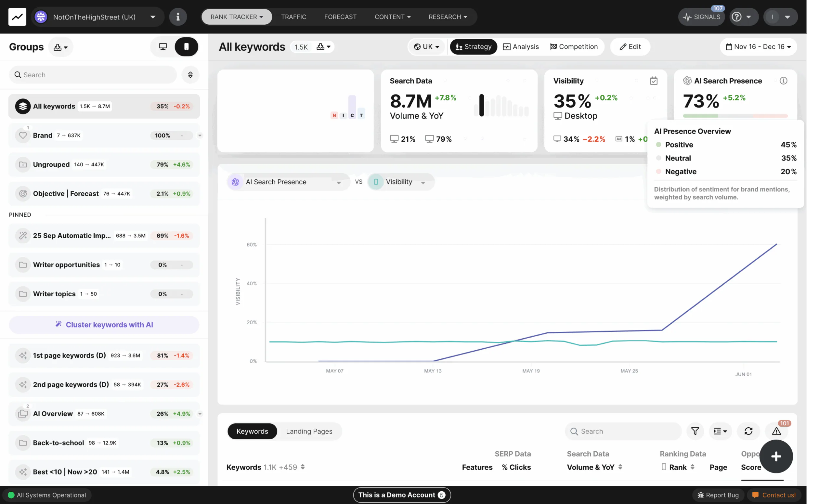Click the Search Data volume bar chart

point(501,106)
